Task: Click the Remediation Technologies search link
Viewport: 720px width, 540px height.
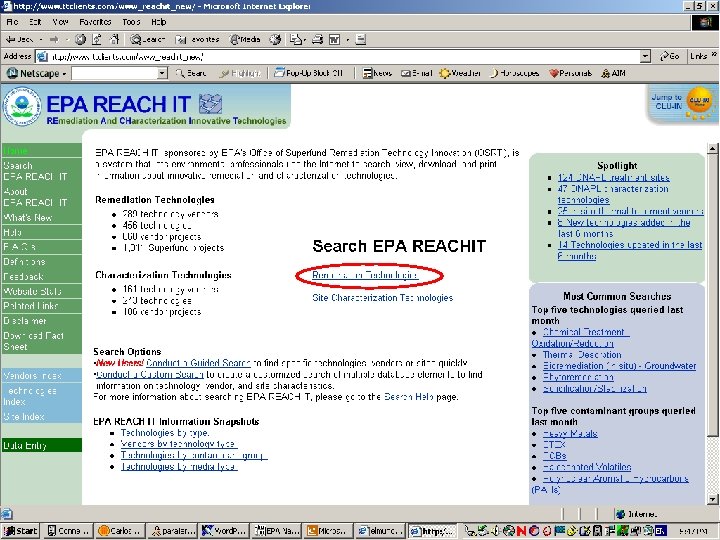Action: tap(365, 275)
